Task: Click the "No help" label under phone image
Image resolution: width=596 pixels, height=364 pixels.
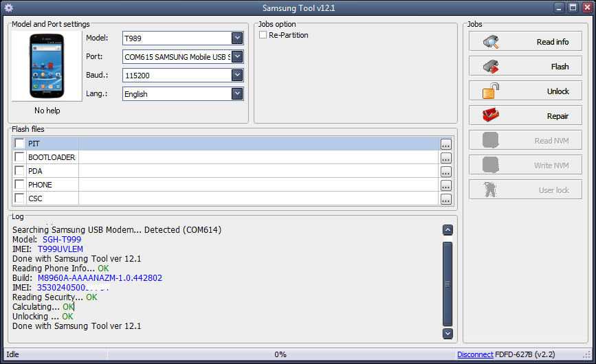Action: point(47,111)
